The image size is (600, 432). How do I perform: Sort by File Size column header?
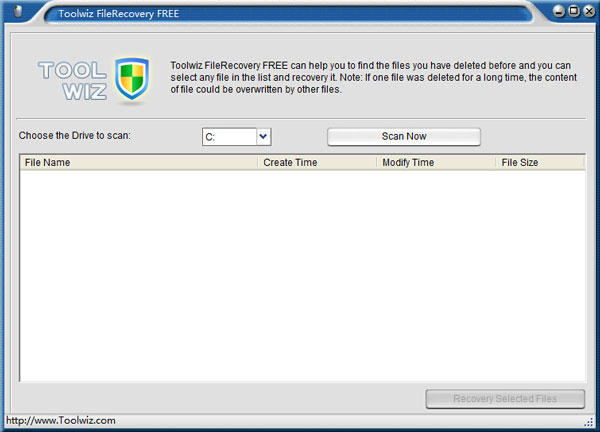click(540, 163)
